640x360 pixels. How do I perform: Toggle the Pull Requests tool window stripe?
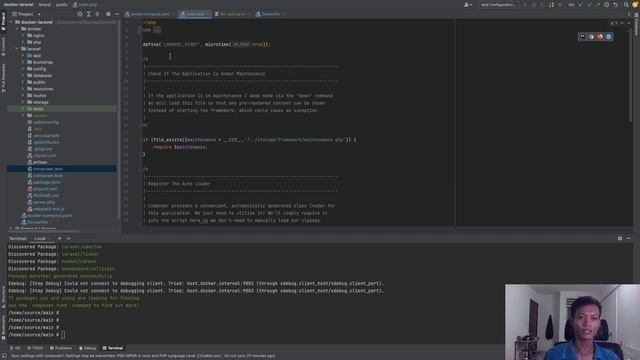3,78
